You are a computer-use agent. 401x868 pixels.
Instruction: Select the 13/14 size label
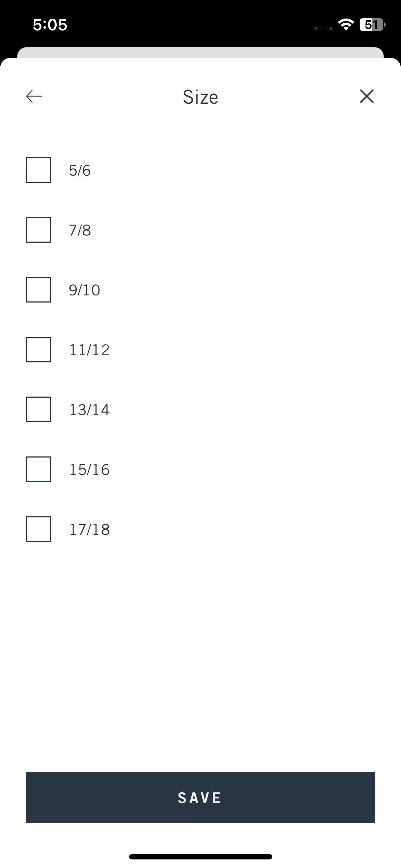89,410
